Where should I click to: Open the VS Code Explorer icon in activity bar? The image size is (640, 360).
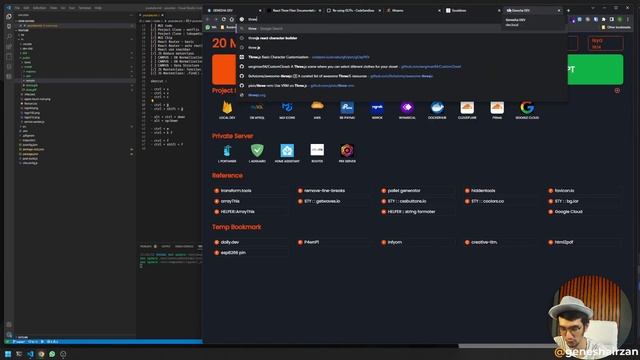[9, 17]
